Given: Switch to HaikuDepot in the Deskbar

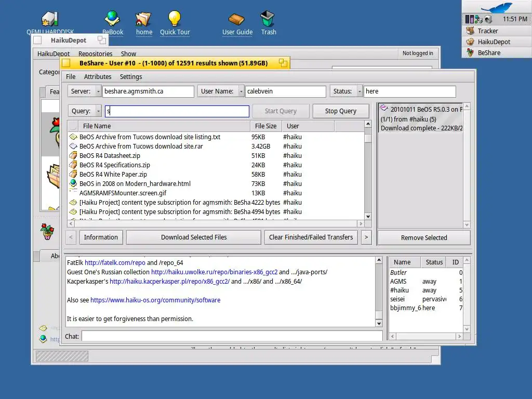Looking at the screenshot, I should 497,42.
